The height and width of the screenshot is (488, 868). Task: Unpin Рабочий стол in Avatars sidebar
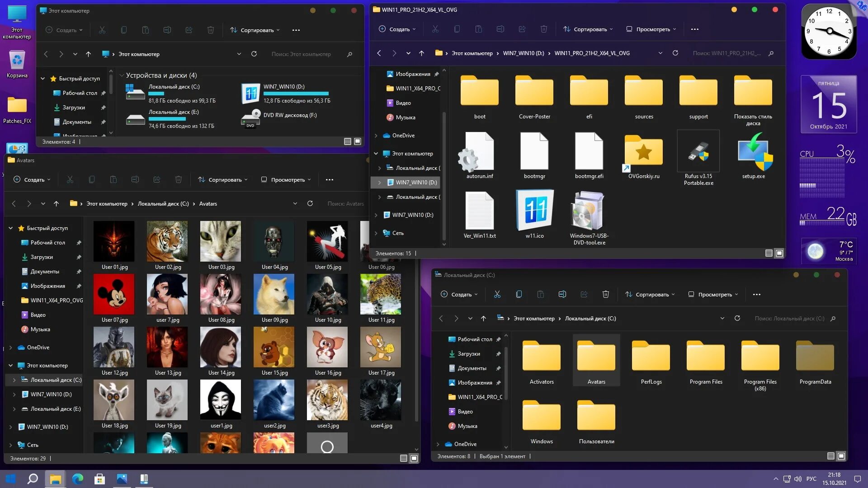pos(79,243)
